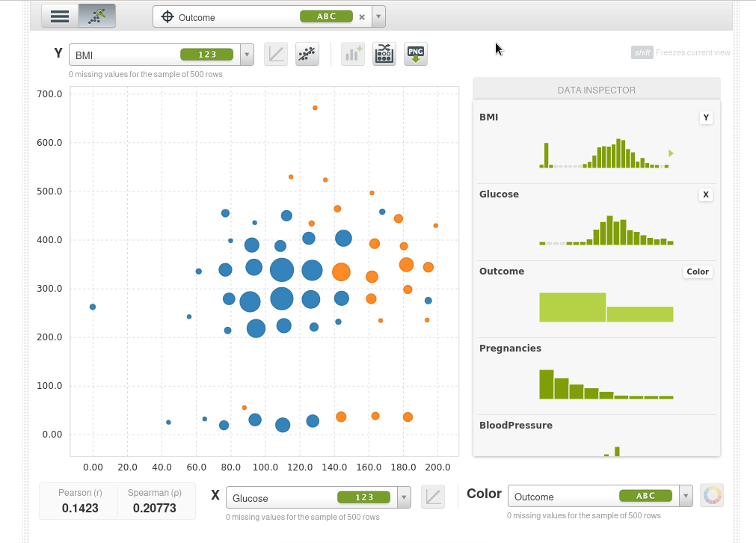Toggle X axis scale line icon

click(x=433, y=497)
